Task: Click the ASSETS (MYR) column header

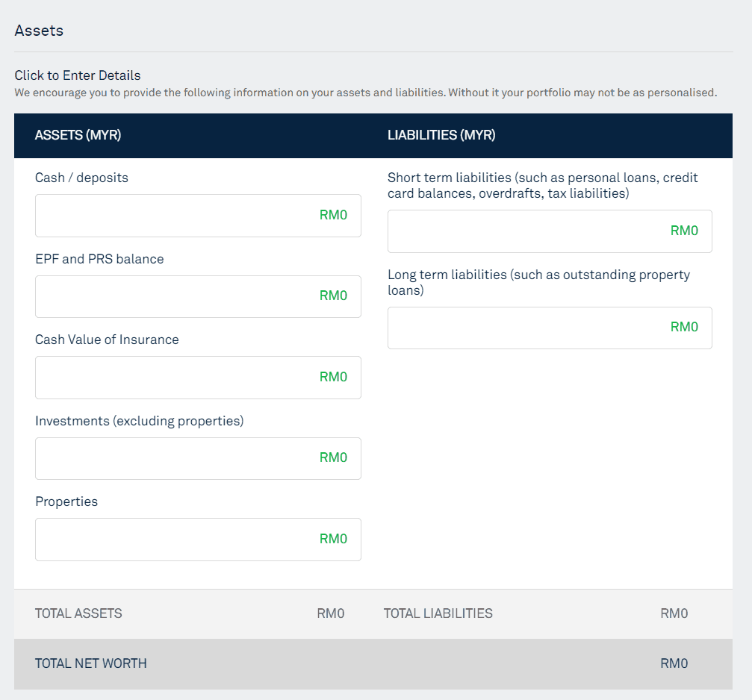Action: coord(78,135)
